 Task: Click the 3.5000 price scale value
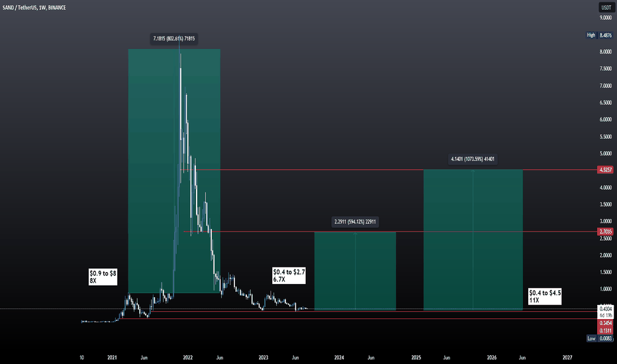(606, 205)
